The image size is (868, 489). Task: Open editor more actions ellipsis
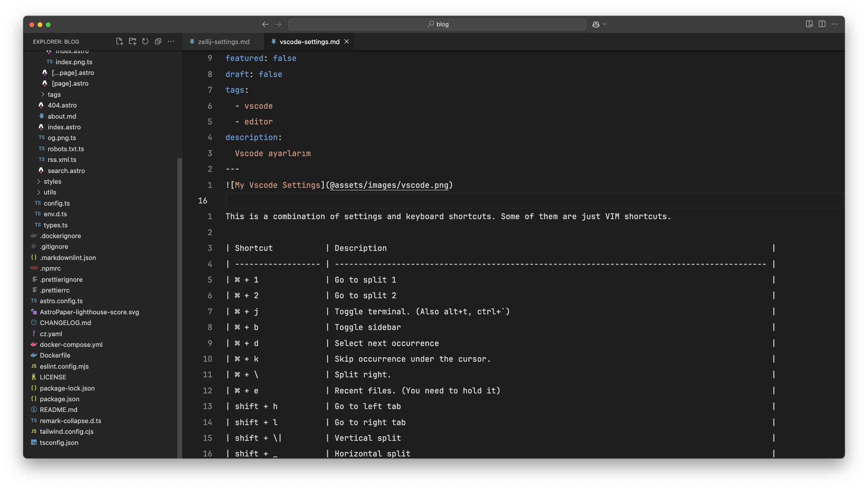coord(835,24)
